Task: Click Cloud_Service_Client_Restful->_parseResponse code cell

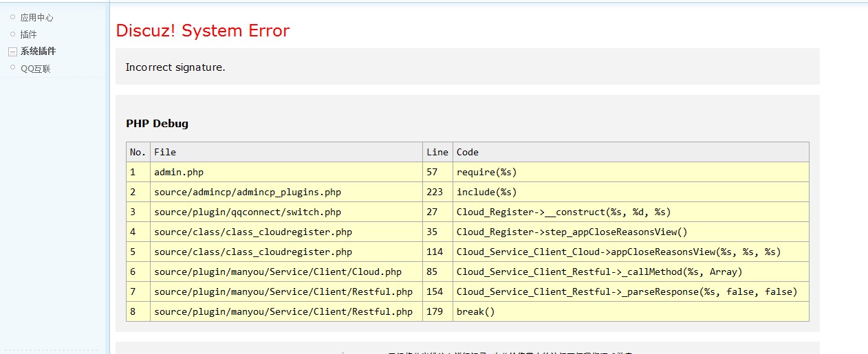Action: click(631, 291)
